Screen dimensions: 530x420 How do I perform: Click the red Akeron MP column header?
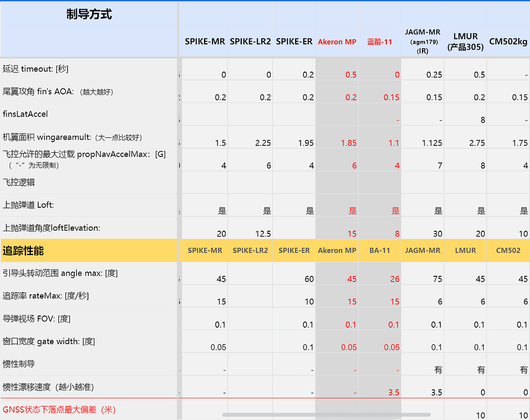pos(337,41)
